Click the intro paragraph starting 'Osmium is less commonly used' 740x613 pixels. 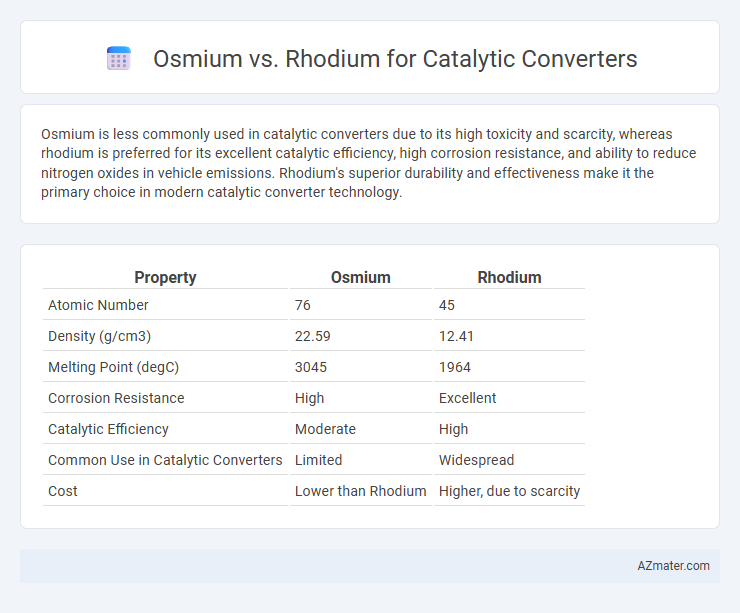tap(369, 163)
